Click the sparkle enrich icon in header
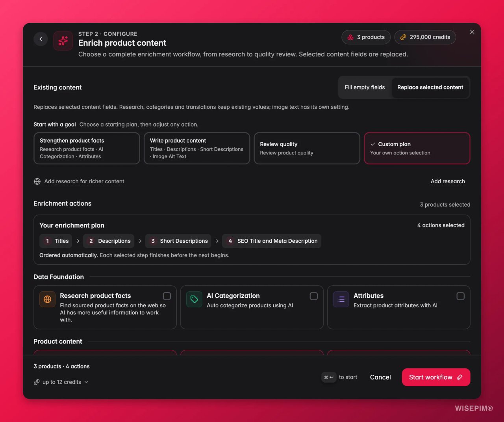 pos(63,41)
